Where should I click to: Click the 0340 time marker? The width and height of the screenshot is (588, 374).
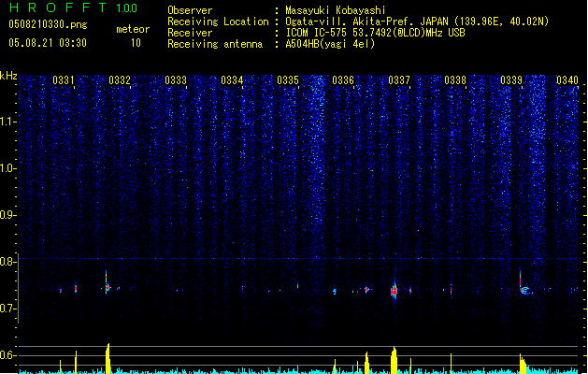pyautogui.click(x=567, y=79)
